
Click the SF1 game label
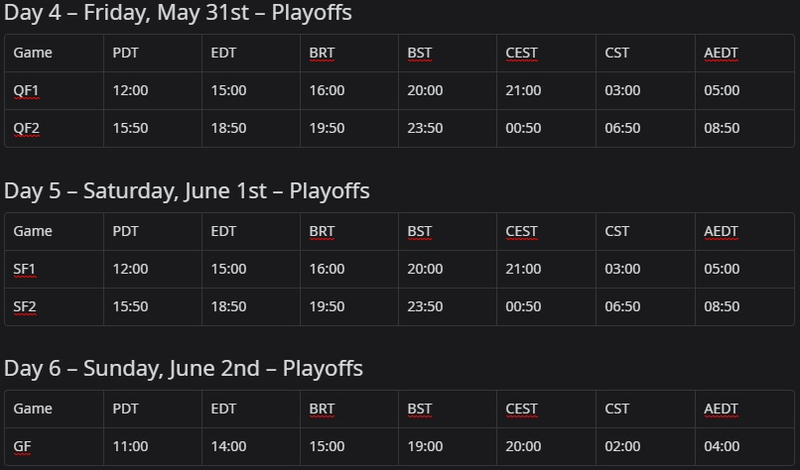(x=24, y=269)
